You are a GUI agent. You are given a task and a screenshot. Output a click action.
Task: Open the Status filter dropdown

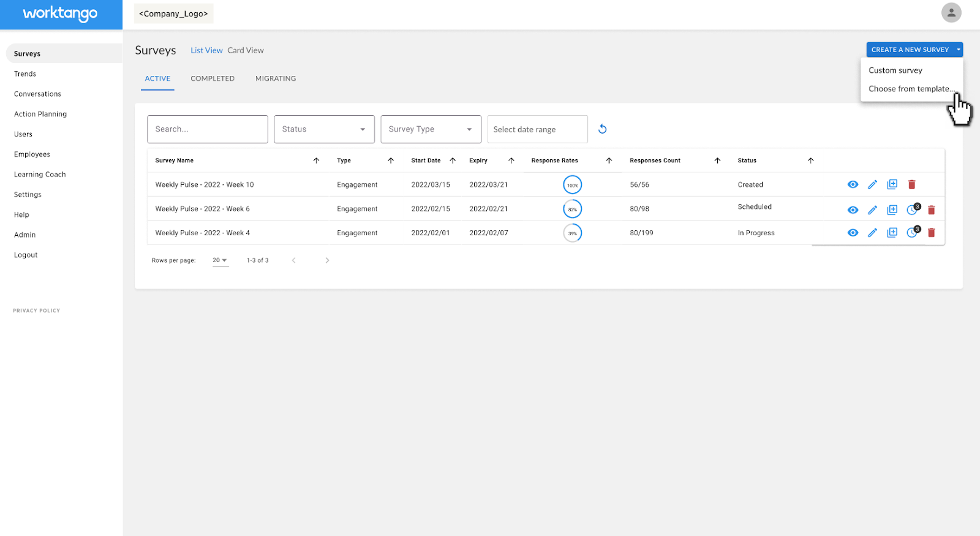click(324, 129)
